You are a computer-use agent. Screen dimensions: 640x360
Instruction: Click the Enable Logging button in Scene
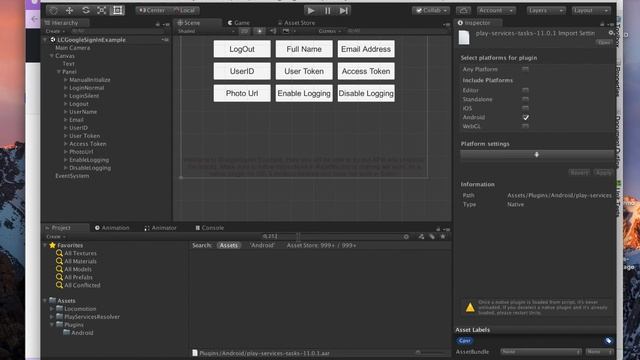click(x=304, y=93)
